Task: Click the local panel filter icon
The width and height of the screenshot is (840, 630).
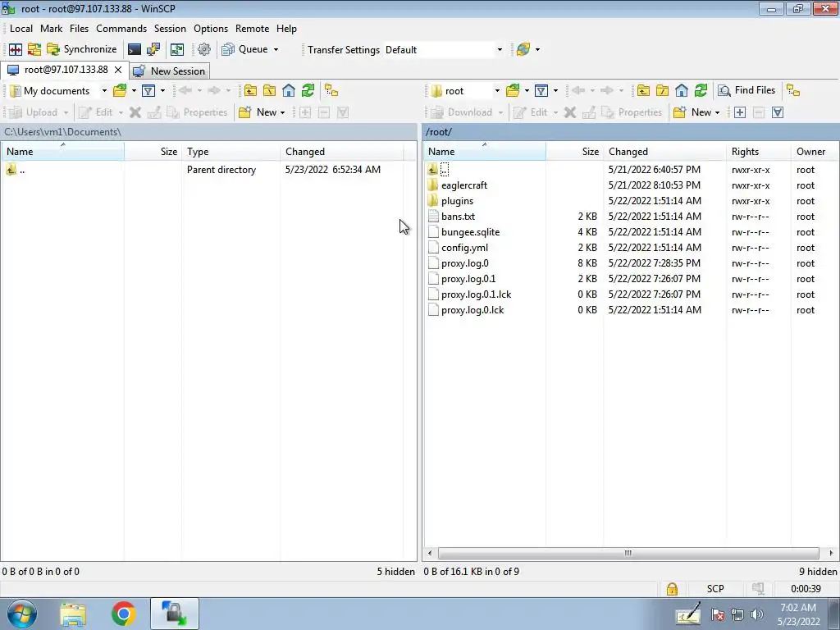Action: pyautogui.click(x=148, y=90)
